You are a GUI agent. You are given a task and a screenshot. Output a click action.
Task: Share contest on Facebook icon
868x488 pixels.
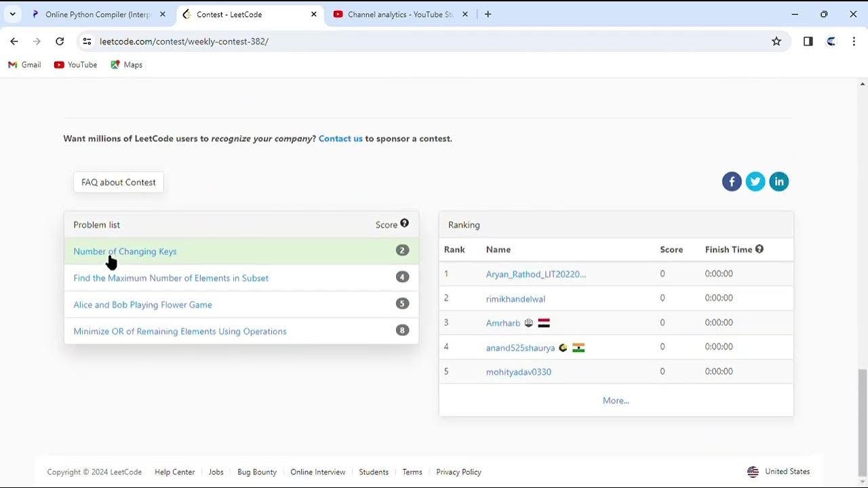732,182
